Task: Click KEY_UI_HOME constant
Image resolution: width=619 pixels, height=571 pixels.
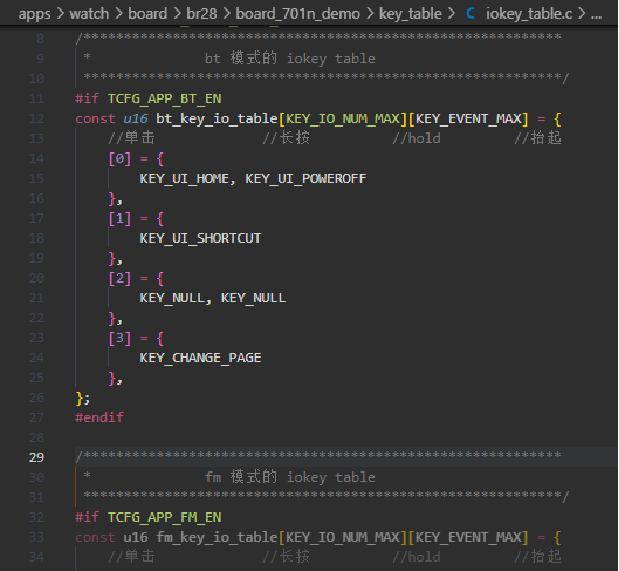Action: [184, 178]
